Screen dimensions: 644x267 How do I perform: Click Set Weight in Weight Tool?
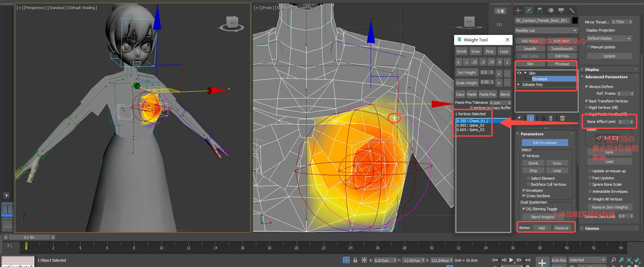467,73
